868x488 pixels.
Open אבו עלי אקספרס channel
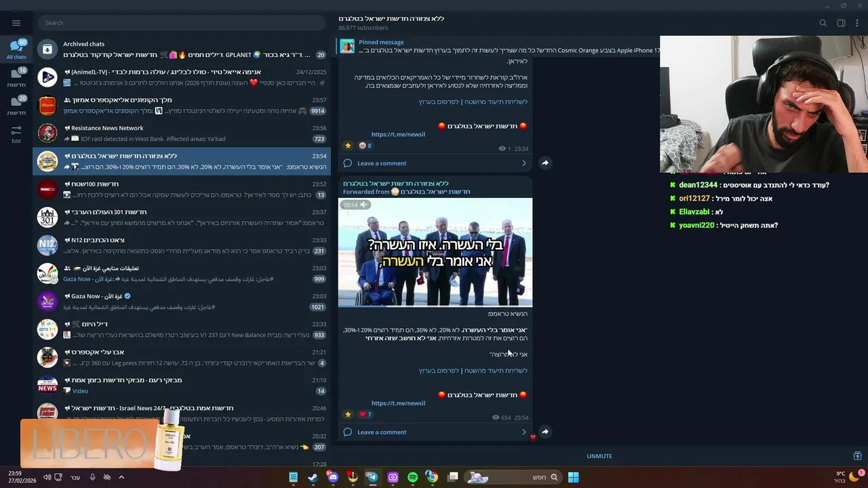(182, 357)
